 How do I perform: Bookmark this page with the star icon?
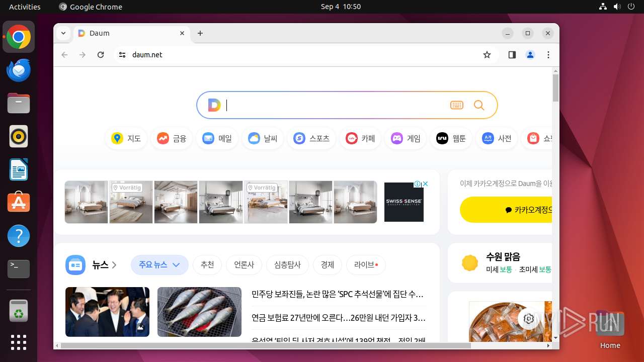(487, 55)
